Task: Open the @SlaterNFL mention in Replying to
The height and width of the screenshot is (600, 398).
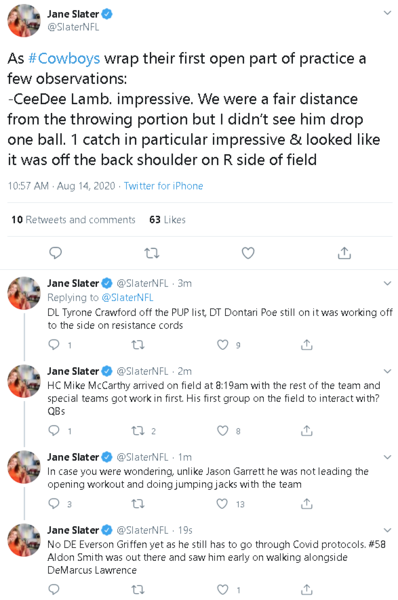Action: pyautogui.click(x=127, y=297)
